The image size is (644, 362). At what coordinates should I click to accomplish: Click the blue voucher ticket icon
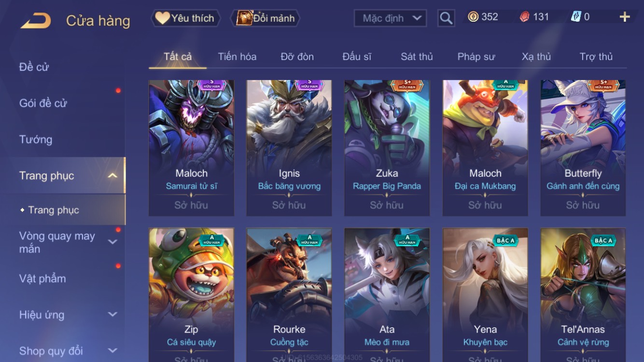tap(576, 17)
